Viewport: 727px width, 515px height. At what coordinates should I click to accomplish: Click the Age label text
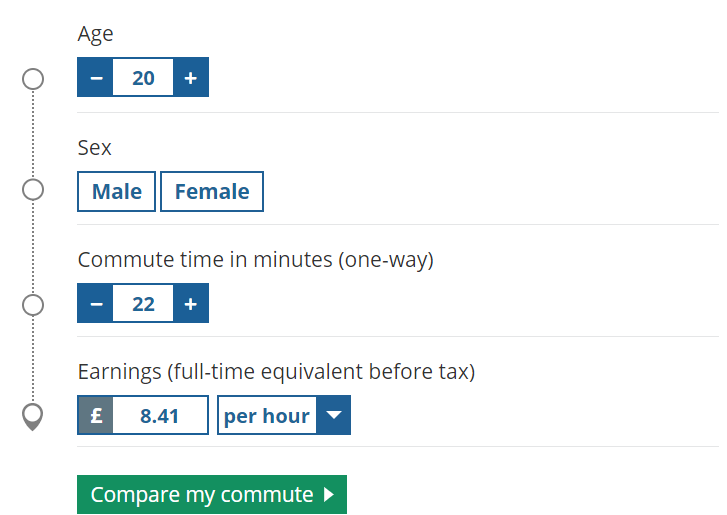96,34
